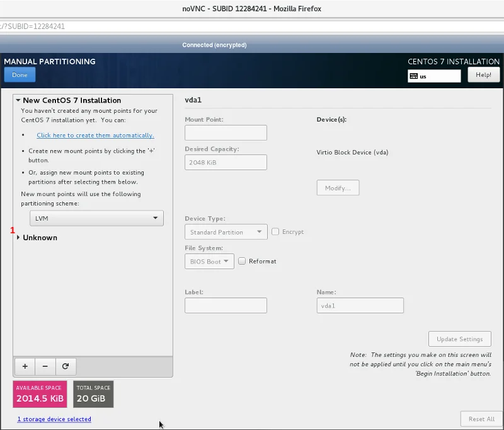Click the minus icon to remove mount point
The width and height of the screenshot is (504, 430).
pos(45,366)
